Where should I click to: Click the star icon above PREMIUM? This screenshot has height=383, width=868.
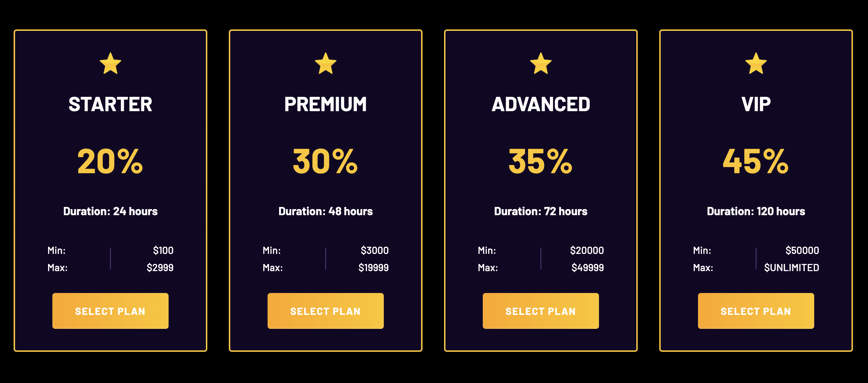pos(326,63)
